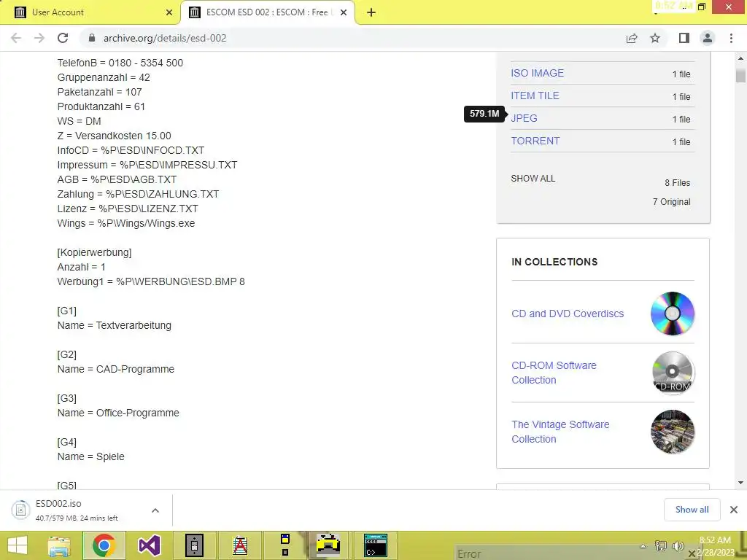Go forward in browser history
Viewport: 747px width, 560px height.
(x=39, y=38)
